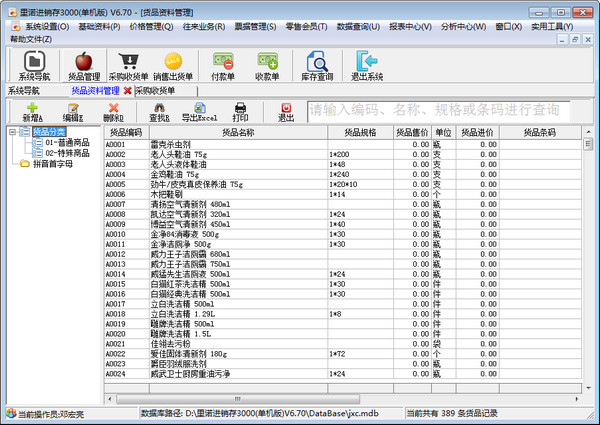Open 销售出货单 from the main toolbar
600x425 pixels.
point(172,65)
